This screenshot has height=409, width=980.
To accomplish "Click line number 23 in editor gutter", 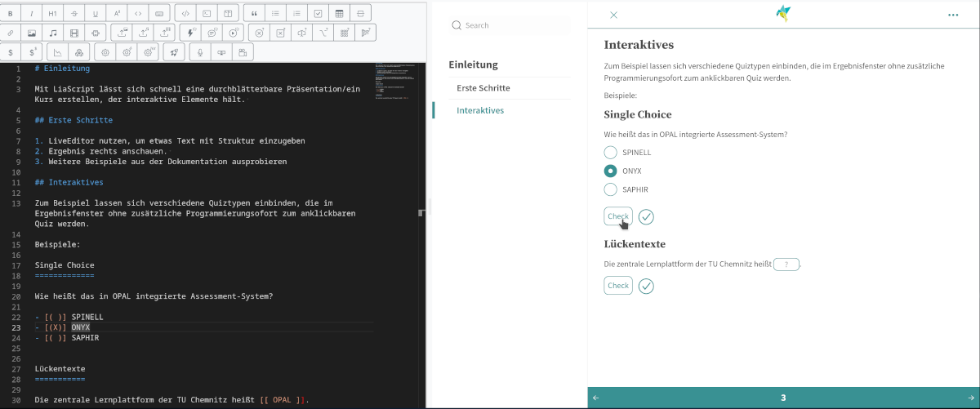I will click(17, 327).
